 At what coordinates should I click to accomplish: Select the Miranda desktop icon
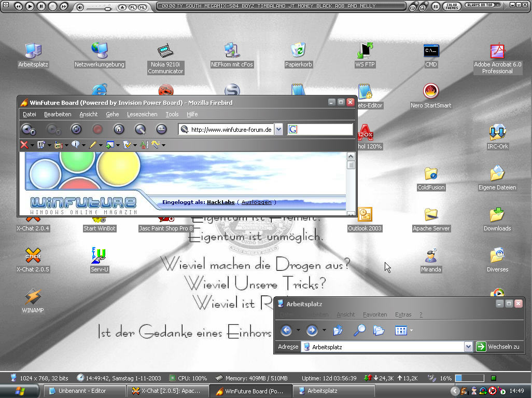[430, 256]
